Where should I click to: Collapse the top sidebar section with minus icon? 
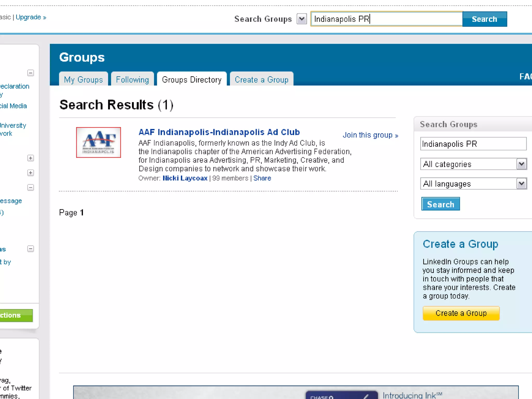click(x=30, y=73)
